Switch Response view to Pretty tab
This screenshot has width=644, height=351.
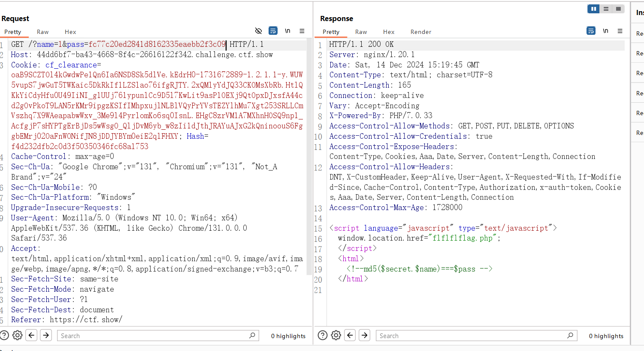(331, 32)
